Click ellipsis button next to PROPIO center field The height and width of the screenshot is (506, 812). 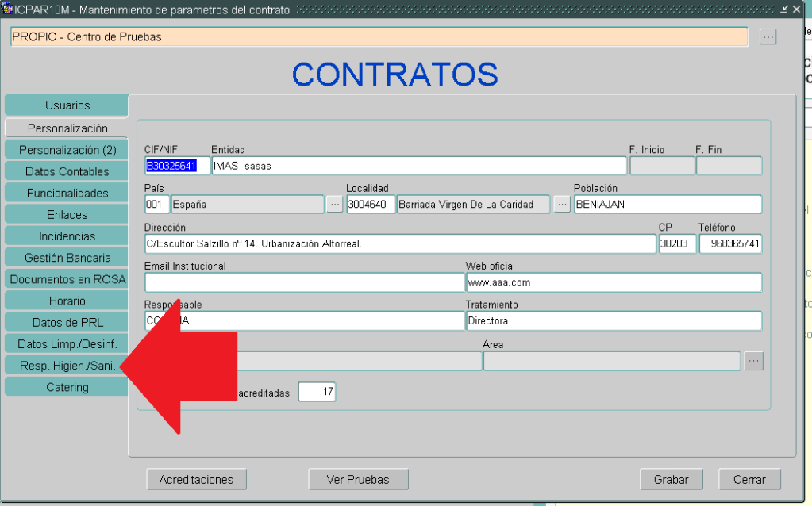coord(768,37)
